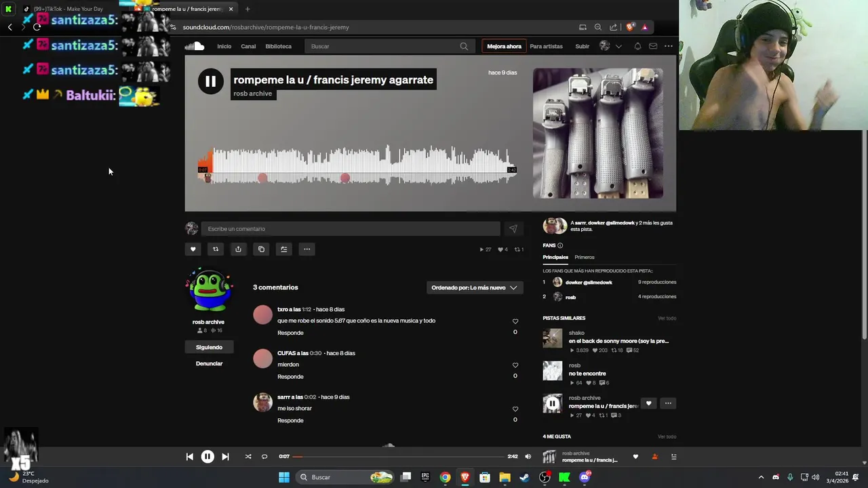Open the Windows Start menu

[284, 477]
